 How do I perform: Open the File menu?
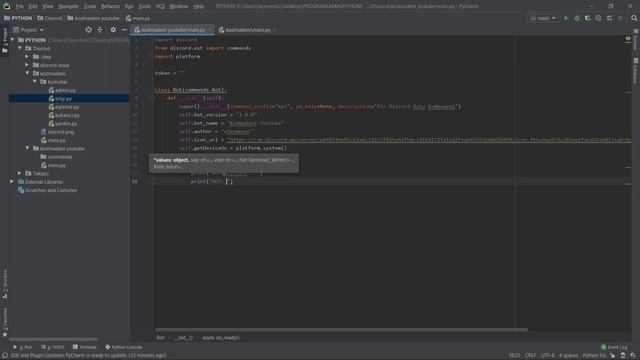click(x=20, y=6)
